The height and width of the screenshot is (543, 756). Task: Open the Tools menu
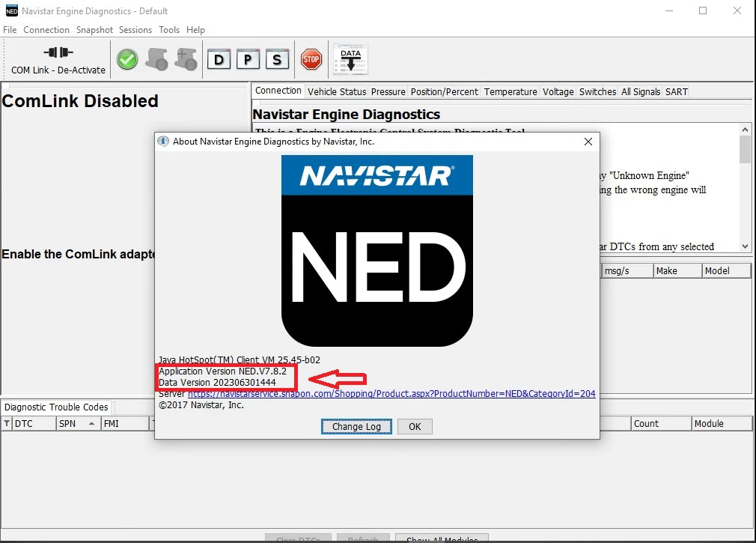pos(169,30)
